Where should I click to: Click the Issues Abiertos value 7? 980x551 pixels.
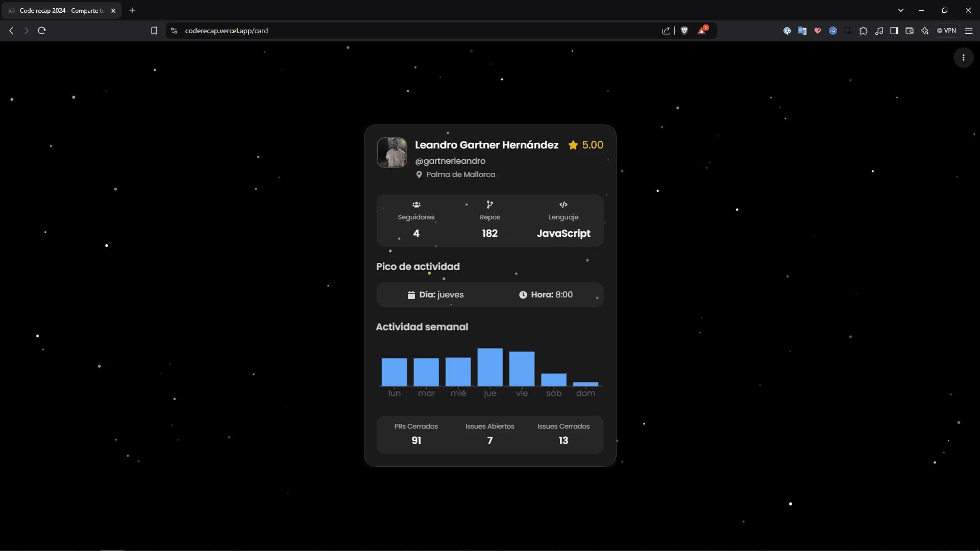[489, 440]
